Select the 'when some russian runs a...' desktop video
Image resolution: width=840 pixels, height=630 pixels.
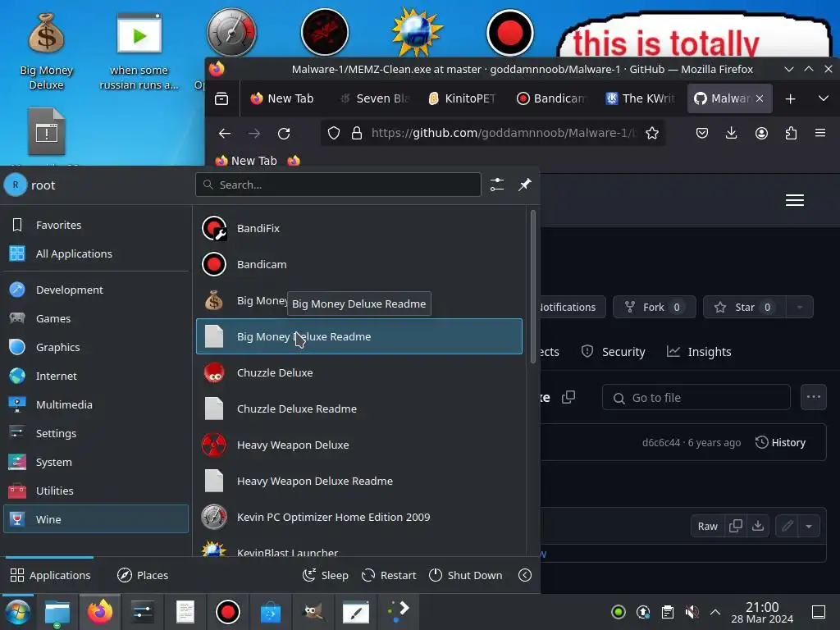tap(139, 52)
